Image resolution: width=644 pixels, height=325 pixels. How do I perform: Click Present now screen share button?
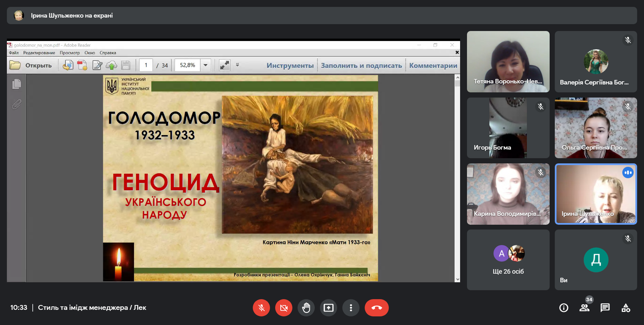pos(329,308)
